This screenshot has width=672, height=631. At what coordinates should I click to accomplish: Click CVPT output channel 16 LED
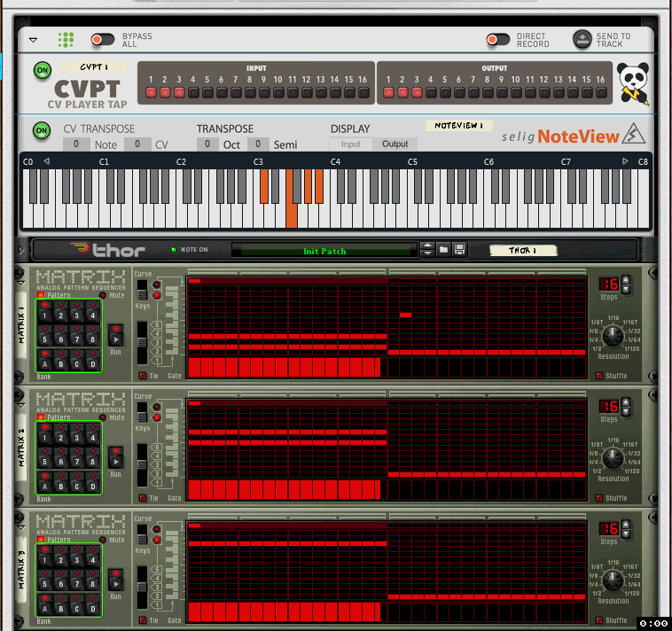[x=601, y=92]
